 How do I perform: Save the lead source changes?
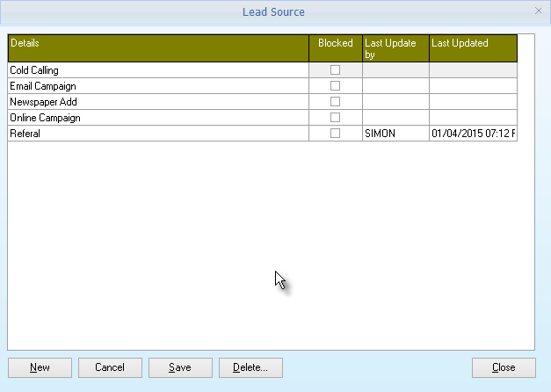(x=180, y=367)
